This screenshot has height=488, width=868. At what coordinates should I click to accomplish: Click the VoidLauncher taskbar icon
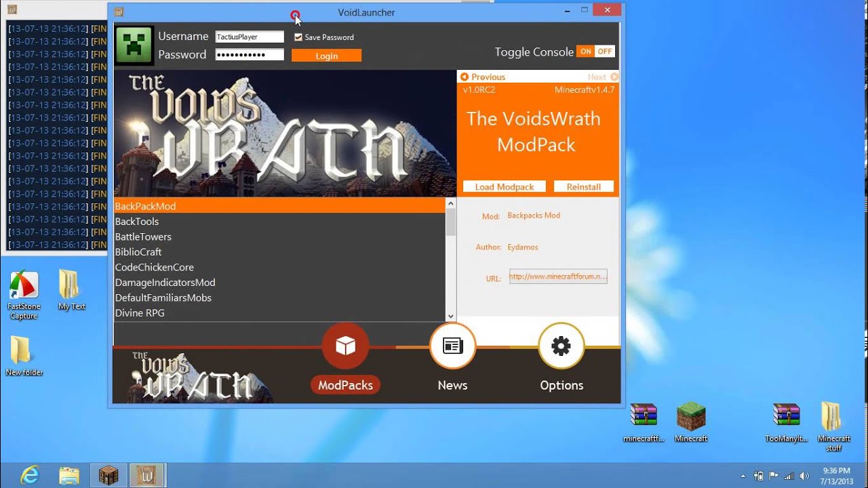click(147, 475)
